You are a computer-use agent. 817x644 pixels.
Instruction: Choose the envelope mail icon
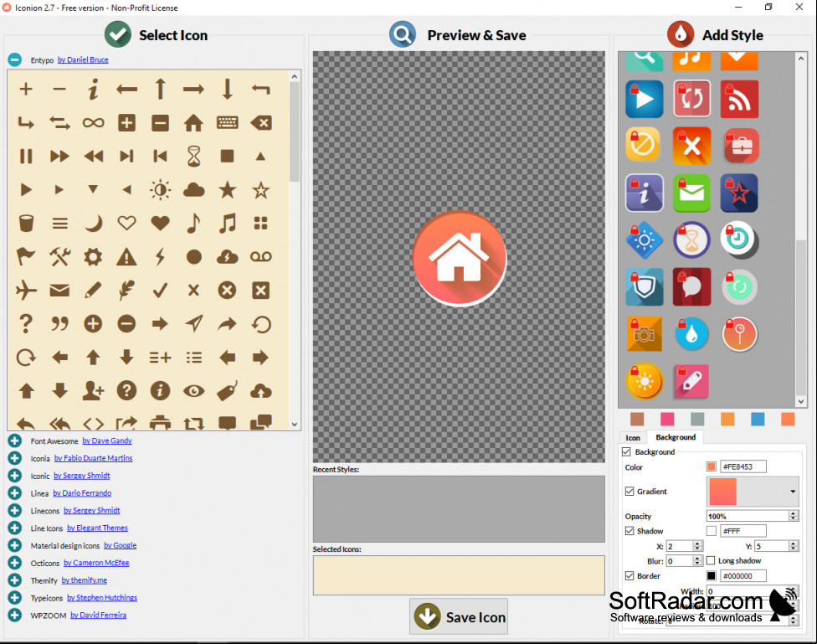(x=59, y=291)
